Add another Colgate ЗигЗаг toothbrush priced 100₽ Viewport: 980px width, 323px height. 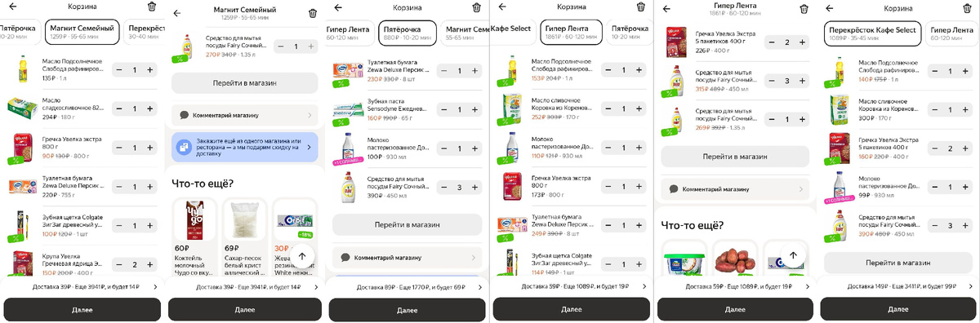coord(149,225)
